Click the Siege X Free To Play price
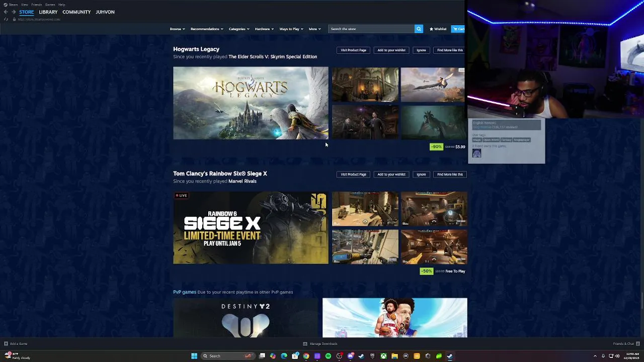Viewport: 644px width, 362px height. tap(455, 271)
